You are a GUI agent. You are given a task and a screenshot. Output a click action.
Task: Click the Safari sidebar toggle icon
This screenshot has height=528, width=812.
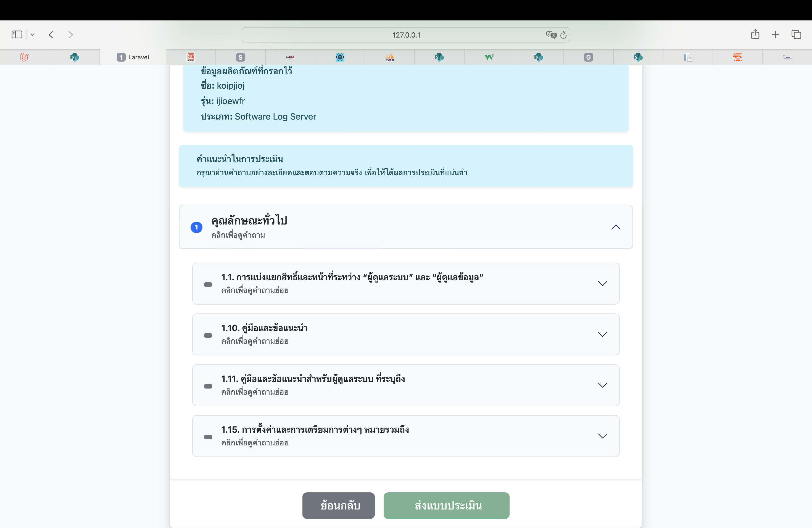click(x=17, y=35)
